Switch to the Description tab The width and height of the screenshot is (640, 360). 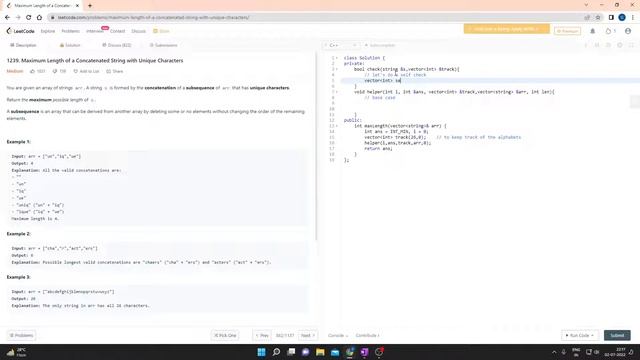click(23, 45)
